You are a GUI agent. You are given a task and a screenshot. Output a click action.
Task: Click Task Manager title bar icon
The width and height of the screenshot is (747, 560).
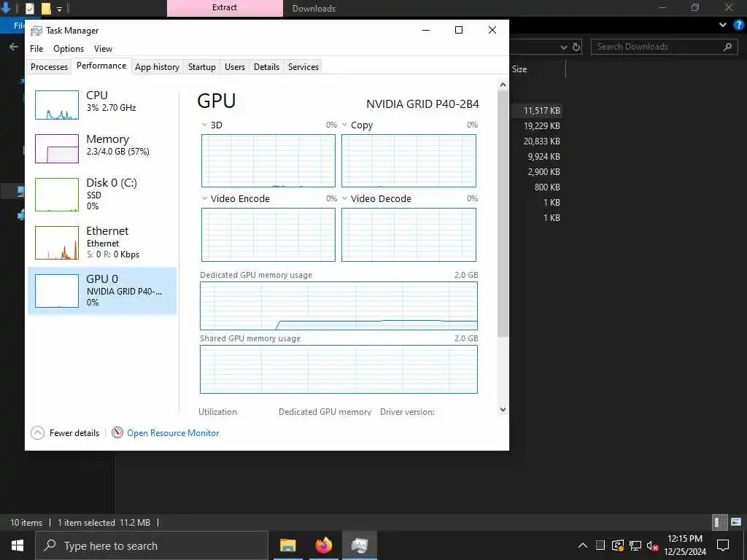(x=36, y=31)
